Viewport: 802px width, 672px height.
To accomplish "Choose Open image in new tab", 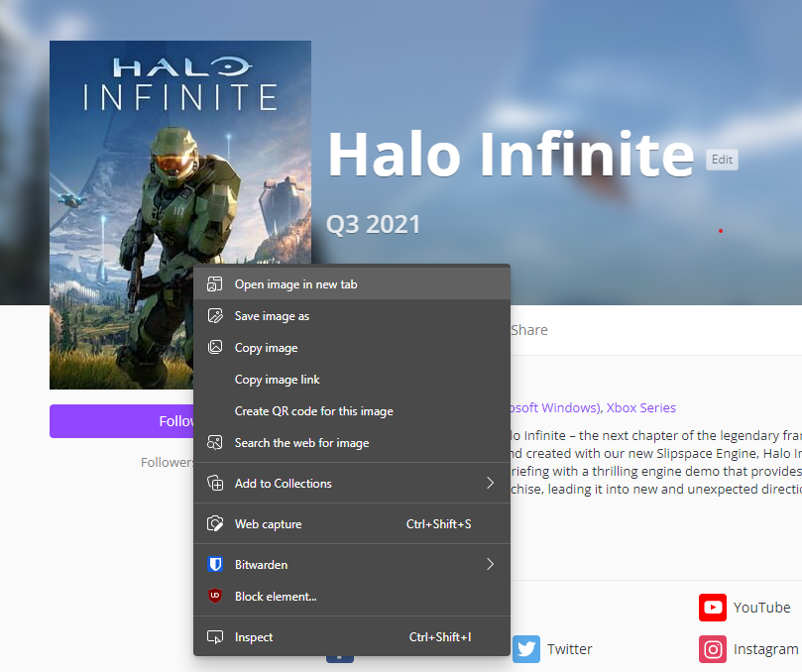I will (x=352, y=283).
